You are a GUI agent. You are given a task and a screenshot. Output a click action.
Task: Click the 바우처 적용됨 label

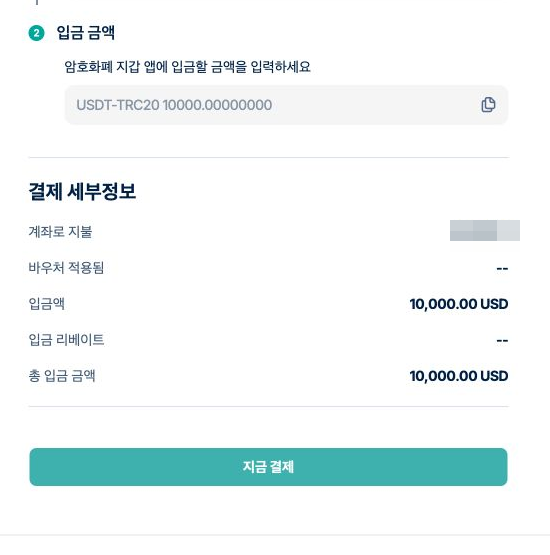66,268
